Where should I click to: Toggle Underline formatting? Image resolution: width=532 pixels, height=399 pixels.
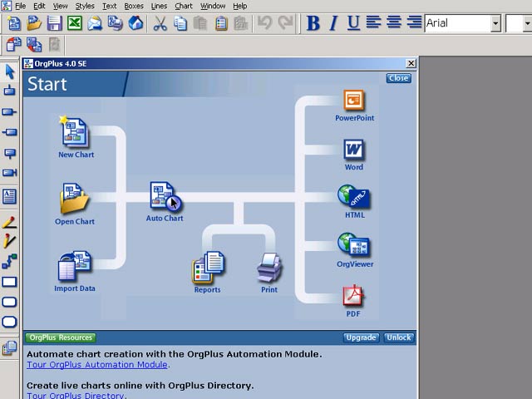click(x=353, y=23)
